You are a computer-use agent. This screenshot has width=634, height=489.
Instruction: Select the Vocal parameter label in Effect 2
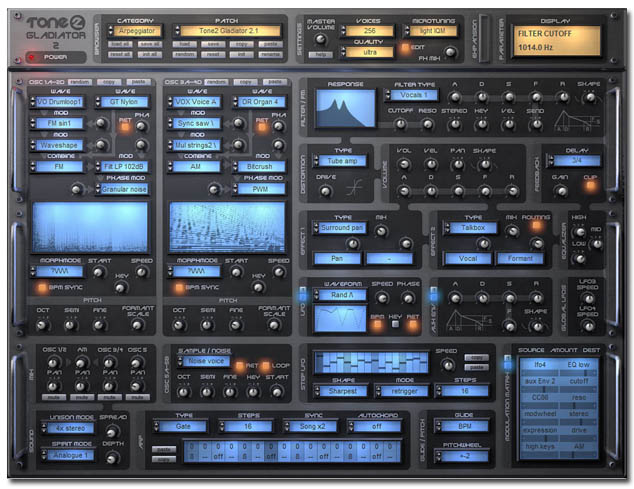(x=468, y=258)
